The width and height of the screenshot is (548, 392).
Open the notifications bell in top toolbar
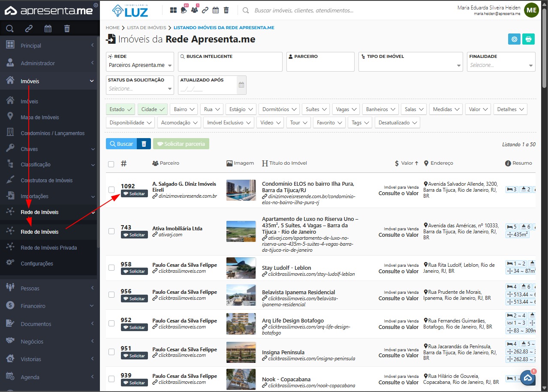[184, 10]
